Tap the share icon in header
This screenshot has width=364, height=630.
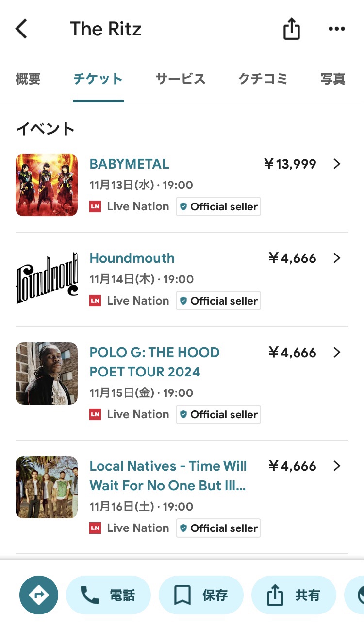click(x=292, y=29)
